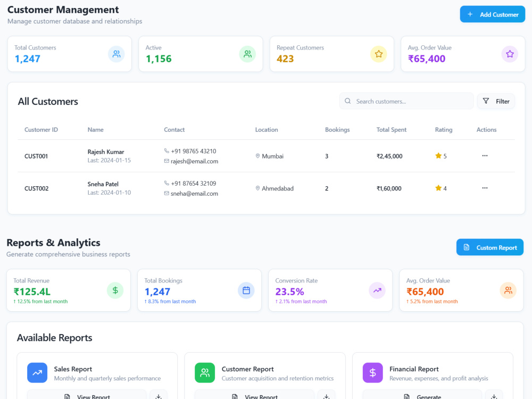The image size is (532, 399).
Task: Download the Financial Report
Action: [x=494, y=395]
